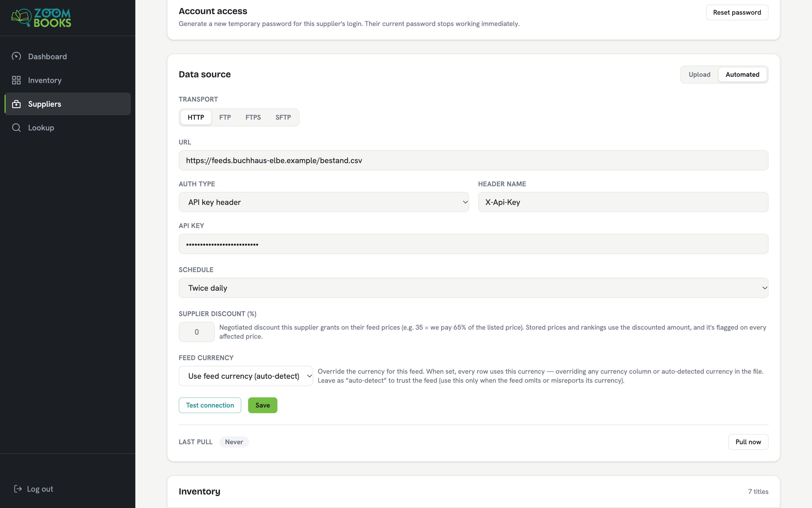Open the Lookup page
Image resolution: width=812 pixels, height=508 pixels.
tap(68, 128)
